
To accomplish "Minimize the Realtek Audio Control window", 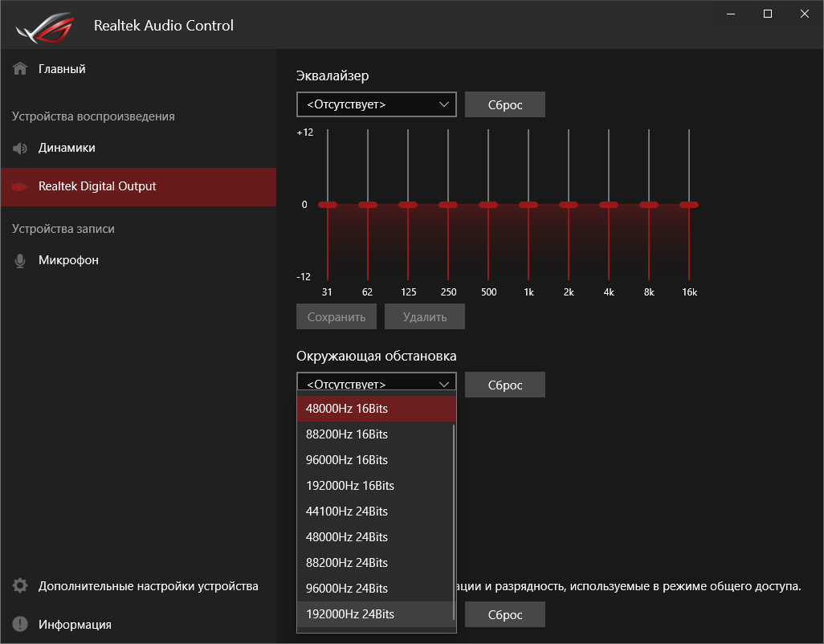I will click(x=731, y=14).
